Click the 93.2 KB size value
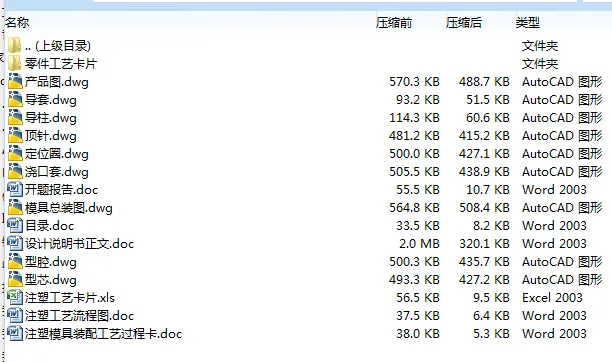This screenshot has height=362, width=612. pyautogui.click(x=418, y=100)
